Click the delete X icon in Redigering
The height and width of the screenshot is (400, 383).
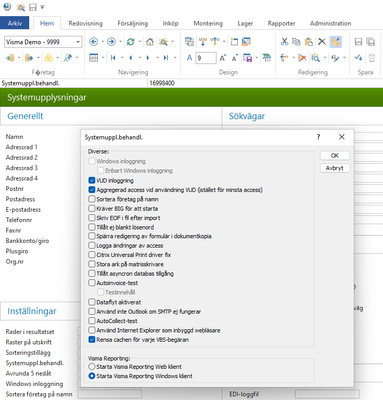[322, 42]
